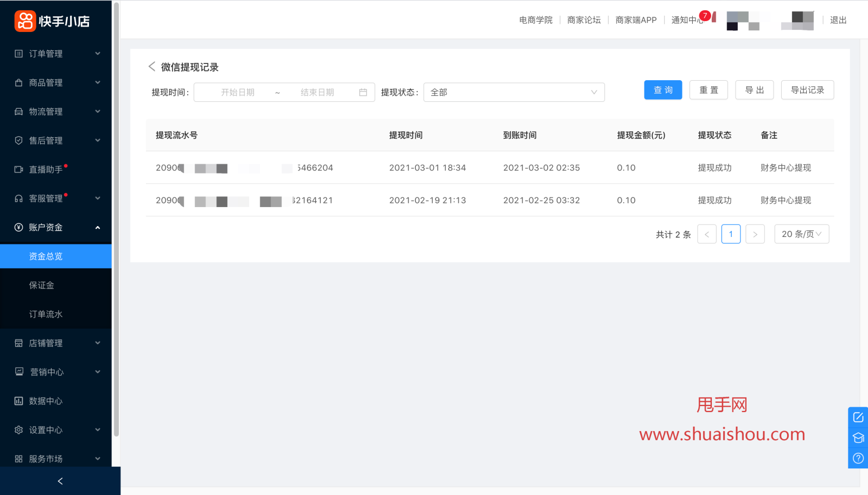This screenshot has width=868, height=495.
Task: Click the floating help question icon
Action: tap(858, 458)
